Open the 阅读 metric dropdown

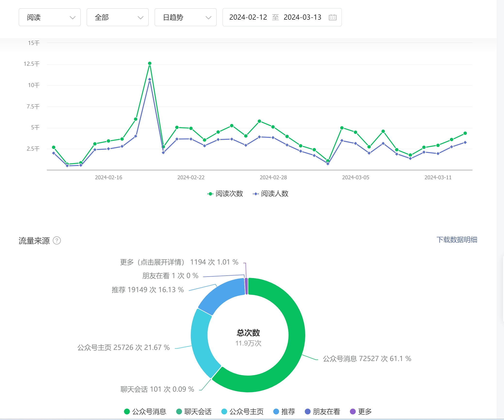pyautogui.click(x=50, y=17)
